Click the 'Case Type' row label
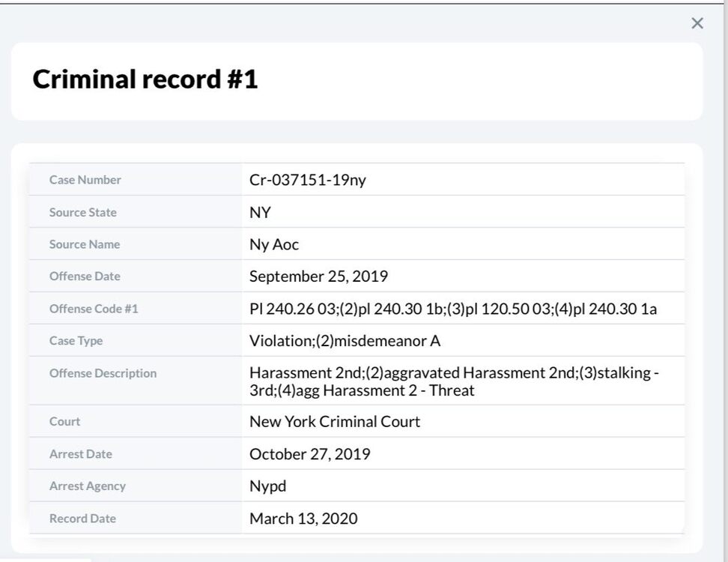 coord(76,341)
